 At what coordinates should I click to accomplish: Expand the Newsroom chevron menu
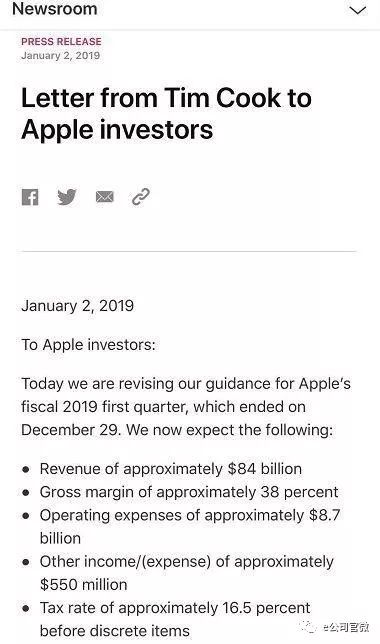[357, 10]
